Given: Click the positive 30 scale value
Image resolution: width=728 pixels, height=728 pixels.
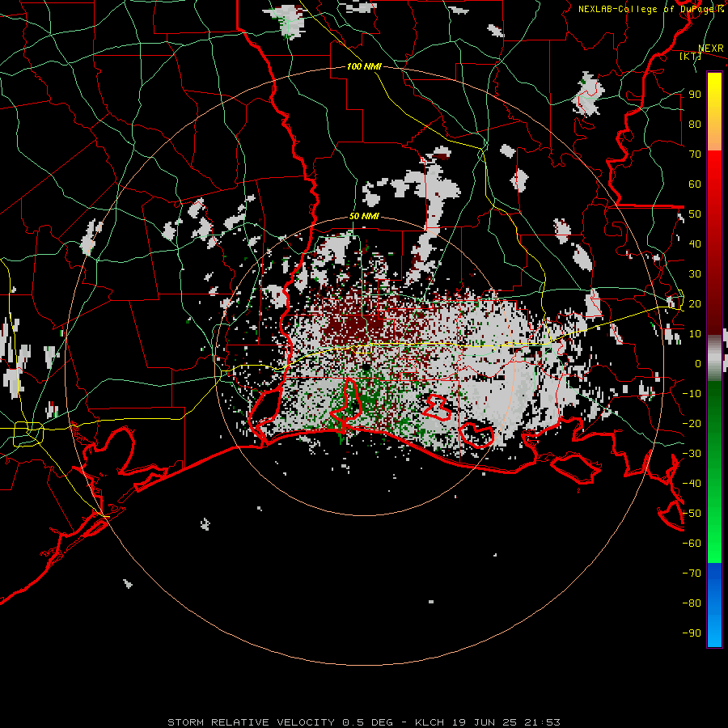Looking at the screenshot, I should click(x=695, y=274).
